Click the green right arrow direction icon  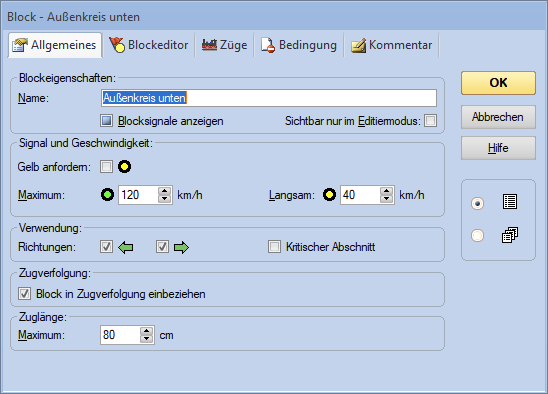tap(181, 248)
